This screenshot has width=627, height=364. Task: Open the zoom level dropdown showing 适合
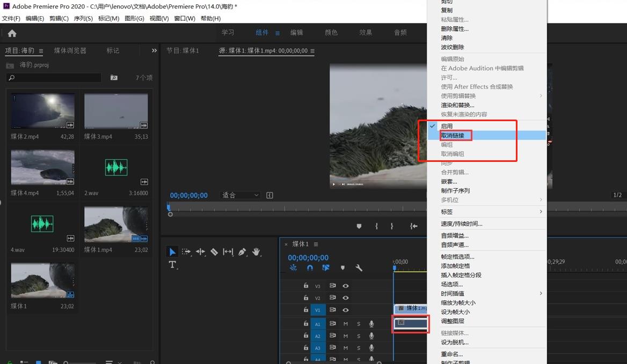[240, 195]
